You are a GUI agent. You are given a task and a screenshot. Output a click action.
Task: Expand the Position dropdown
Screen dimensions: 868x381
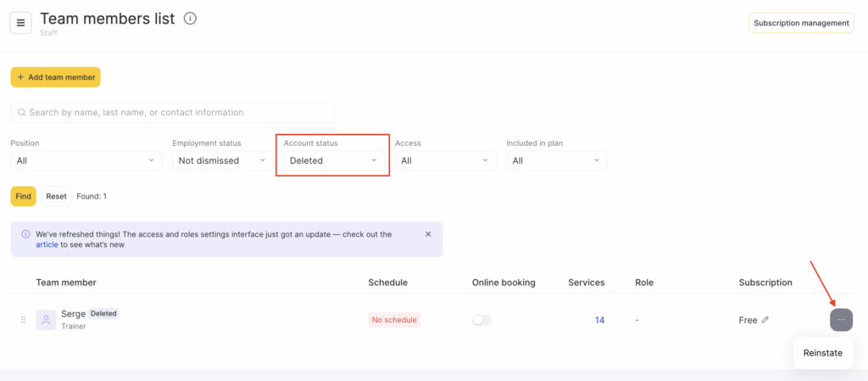point(86,160)
